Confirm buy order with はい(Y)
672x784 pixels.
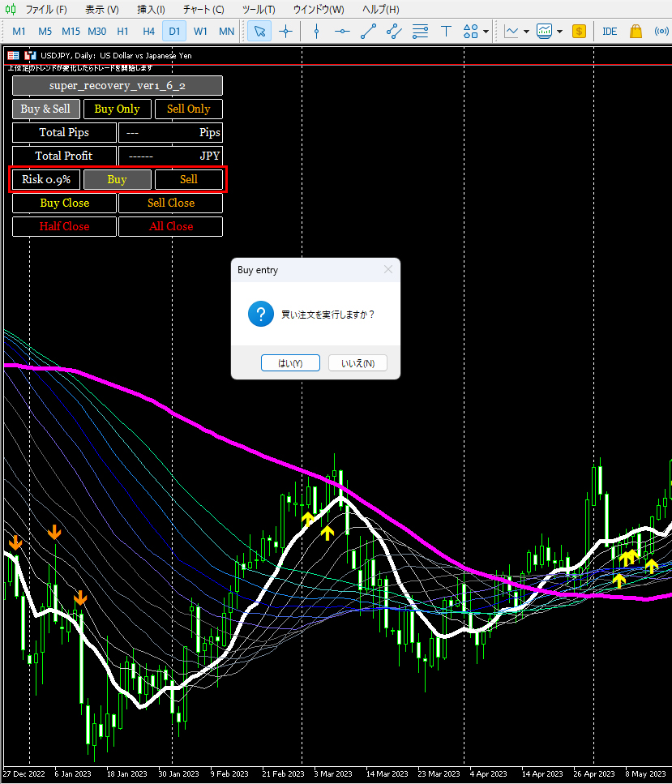pyautogui.click(x=290, y=363)
